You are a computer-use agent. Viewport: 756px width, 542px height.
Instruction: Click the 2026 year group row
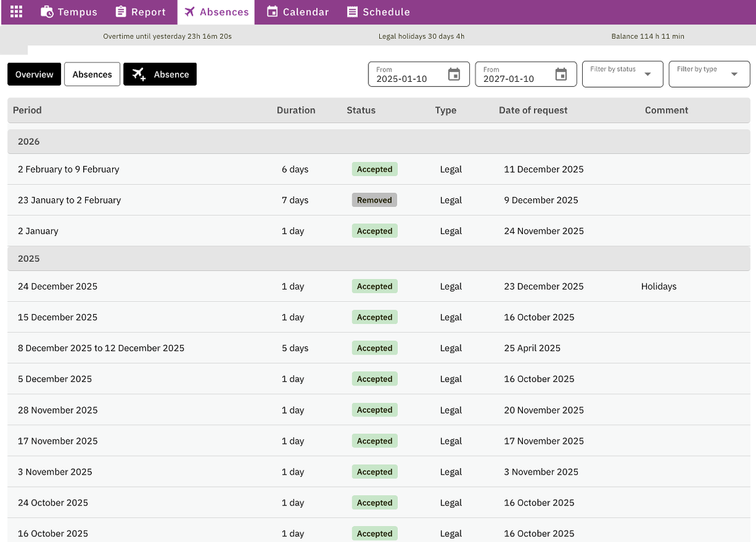coord(379,142)
